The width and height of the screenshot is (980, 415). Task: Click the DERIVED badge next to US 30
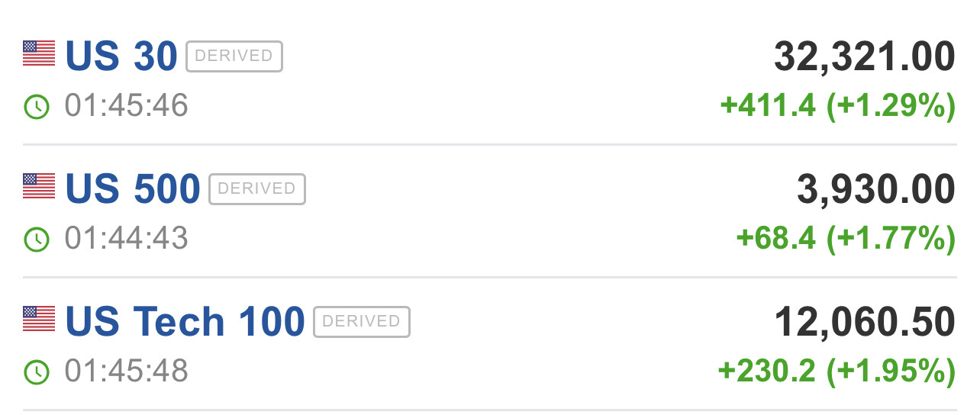(x=234, y=56)
